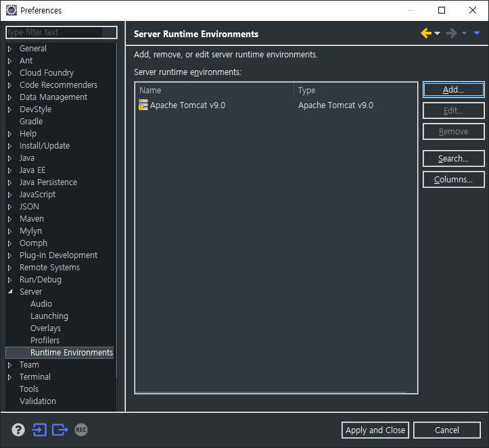This screenshot has width=489, height=448.
Task: Expand the DevStyle node
Action: coord(9,109)
